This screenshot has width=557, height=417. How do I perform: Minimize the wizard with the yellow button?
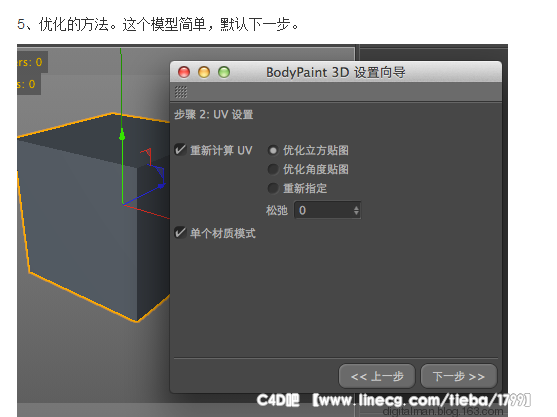(x=204, y=72)
